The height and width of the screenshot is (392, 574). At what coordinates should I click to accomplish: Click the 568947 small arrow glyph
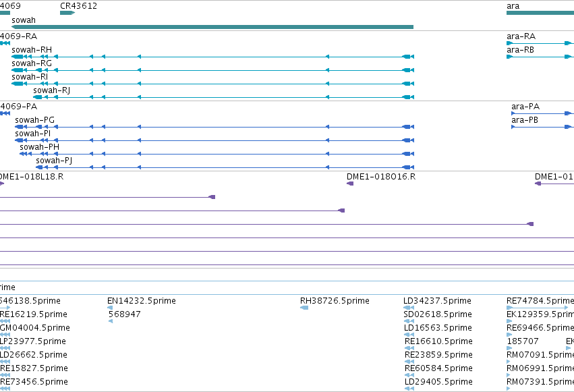click(x=111, y=321)
